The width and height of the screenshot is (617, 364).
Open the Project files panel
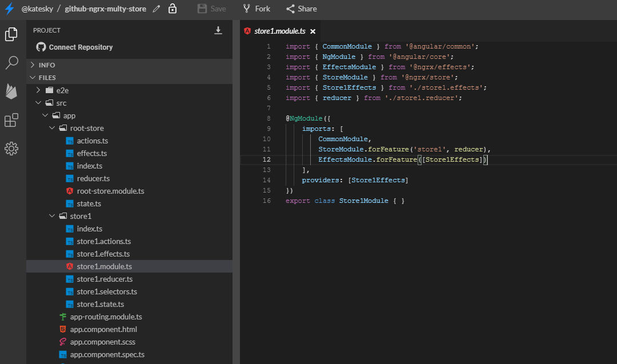[x=11, y=34]
